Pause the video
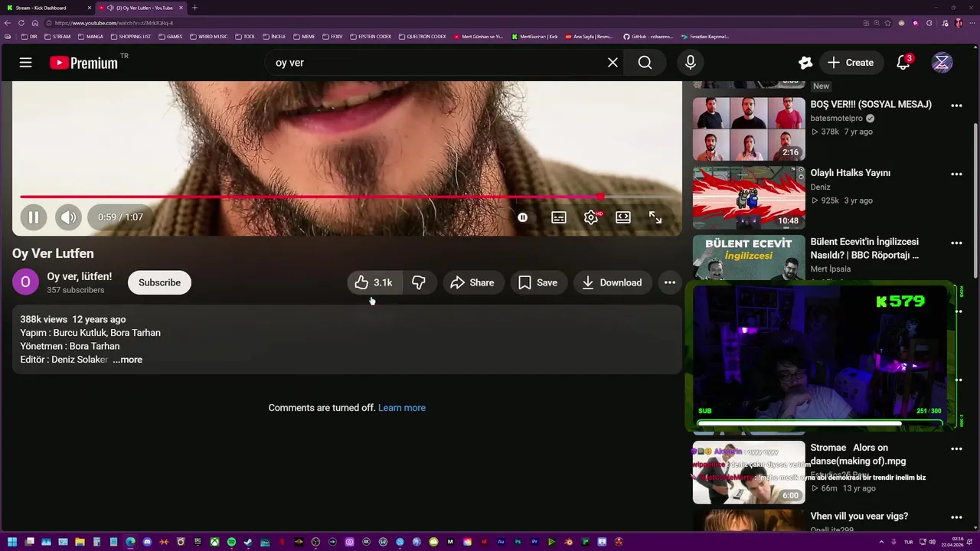 (x=34, y=217)
